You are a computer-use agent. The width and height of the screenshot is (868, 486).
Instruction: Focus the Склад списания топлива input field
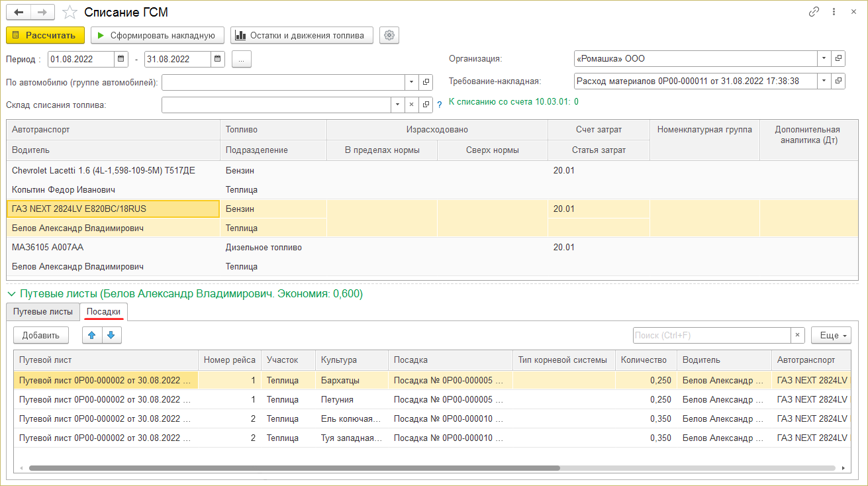pyautogui.click(x=276, y=105)
